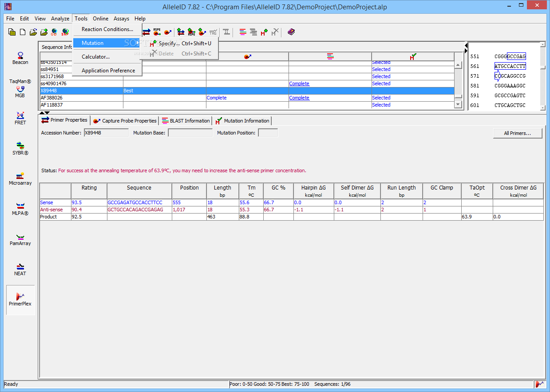Click Selected link in ss84951 row
Screen dimensions: 550x392
click(381, 69)
